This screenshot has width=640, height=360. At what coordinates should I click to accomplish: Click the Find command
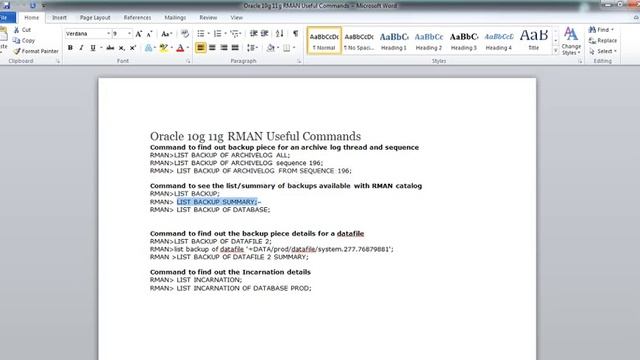pyautogui.click(x=601, y=30)
